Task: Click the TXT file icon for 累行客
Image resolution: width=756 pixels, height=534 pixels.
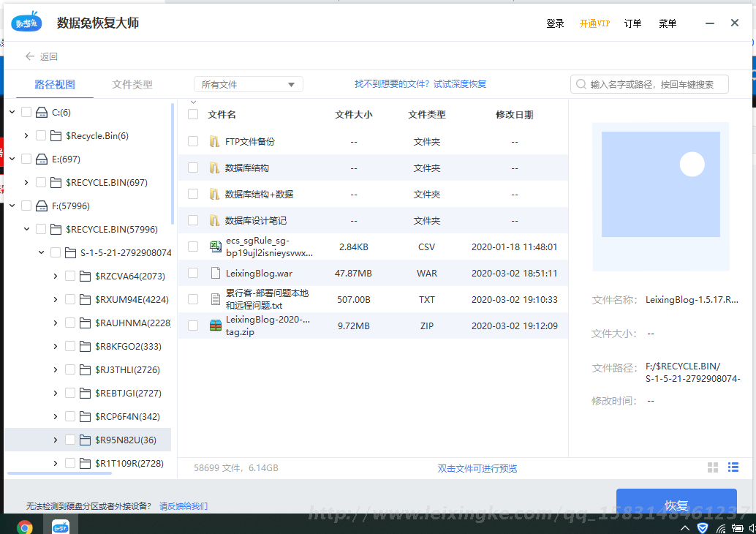Action: click(x=216, y=300)
